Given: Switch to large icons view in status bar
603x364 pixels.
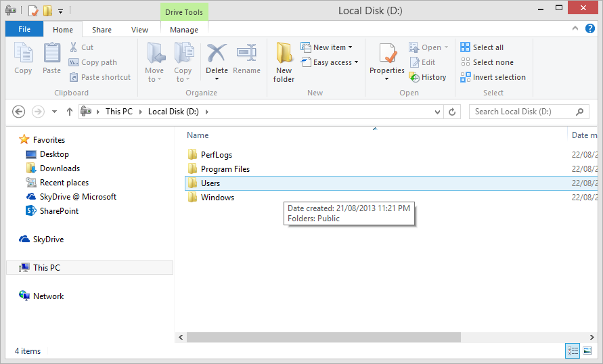Looking at the screenshot, I should click(587, 350).
